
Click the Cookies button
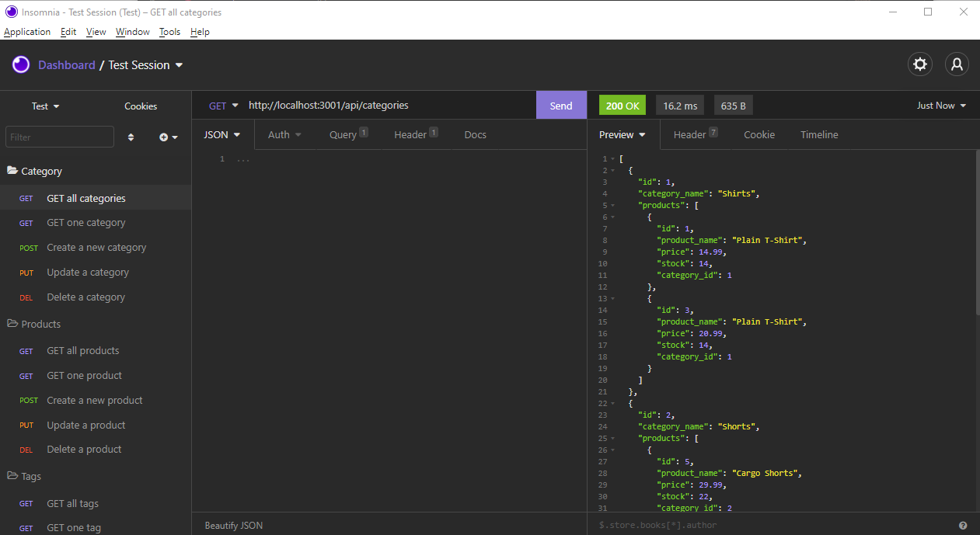pyautogui.click(x=141, y=106)
